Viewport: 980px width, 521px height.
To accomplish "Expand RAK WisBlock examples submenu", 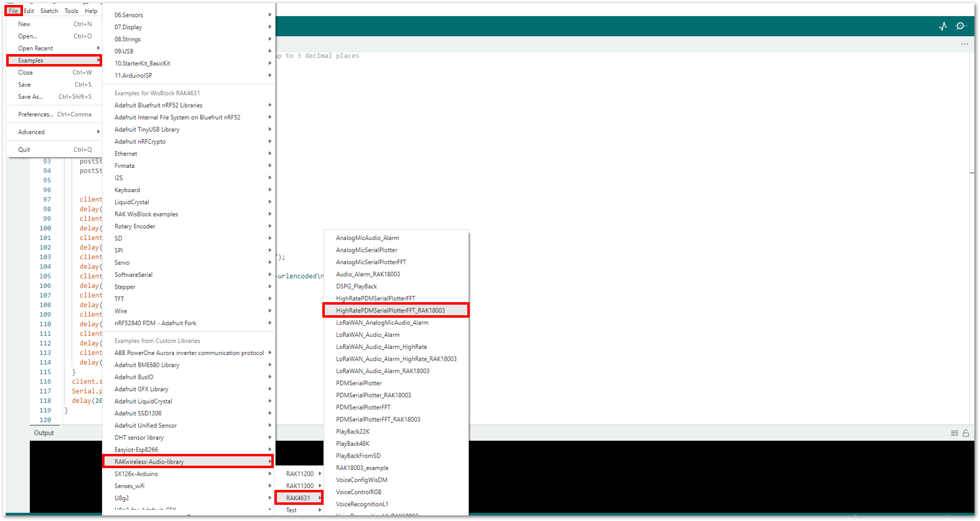I will (189, 214).
